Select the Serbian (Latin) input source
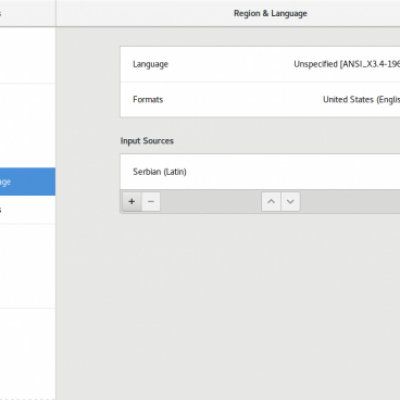400x400 pixels. (x=260, y=172)
